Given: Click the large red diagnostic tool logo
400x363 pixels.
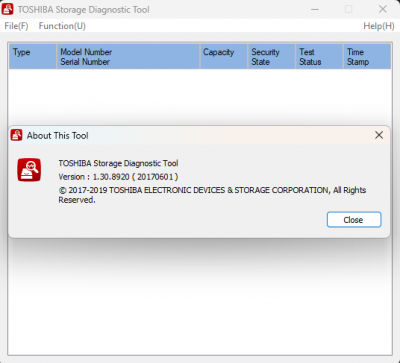Looking at the screenshot, I should point(29,170).
